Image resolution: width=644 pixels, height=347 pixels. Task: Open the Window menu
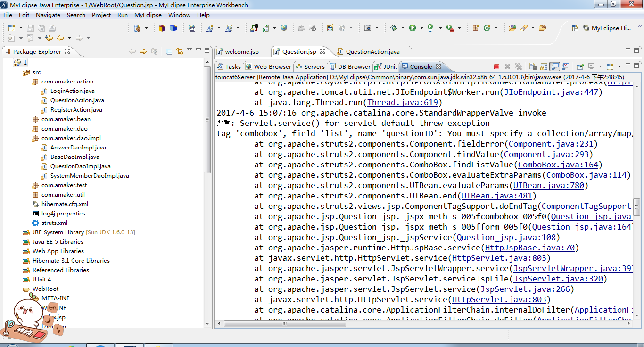pyautogui.click(x=180, y=15)
